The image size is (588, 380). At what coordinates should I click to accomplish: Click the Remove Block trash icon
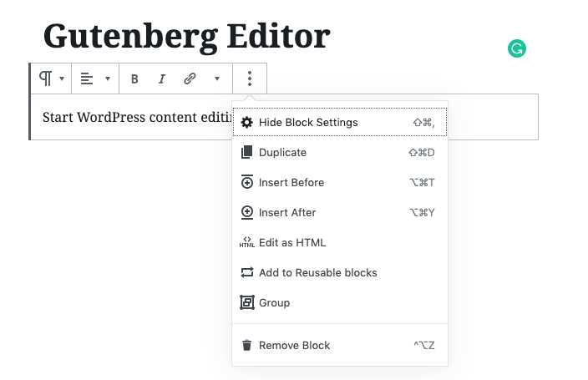tap(246, 345)
